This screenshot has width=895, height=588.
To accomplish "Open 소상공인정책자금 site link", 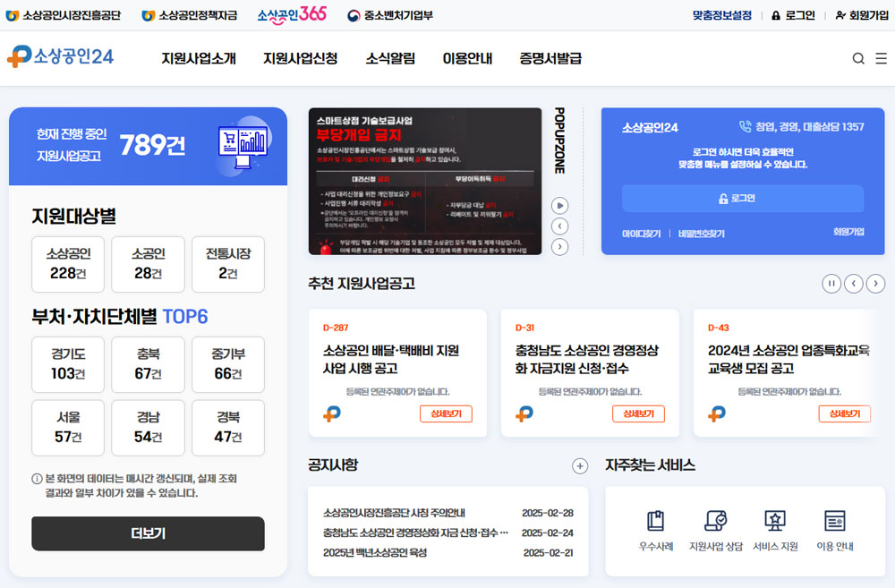I will pyautogui.click(x=190, y=15).
